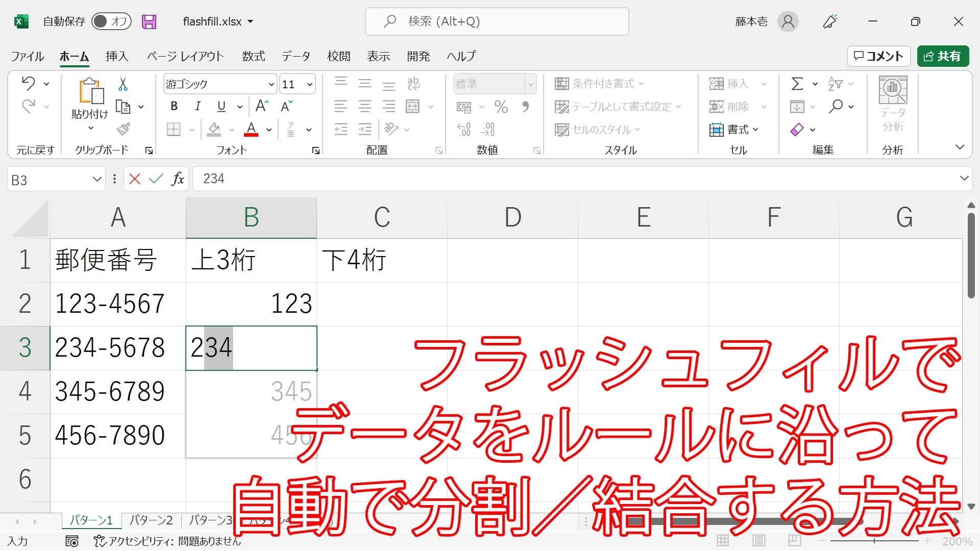Viewport: 980px width, 551px height.
Task: Click the percent style icon
Action: (501, 107)
